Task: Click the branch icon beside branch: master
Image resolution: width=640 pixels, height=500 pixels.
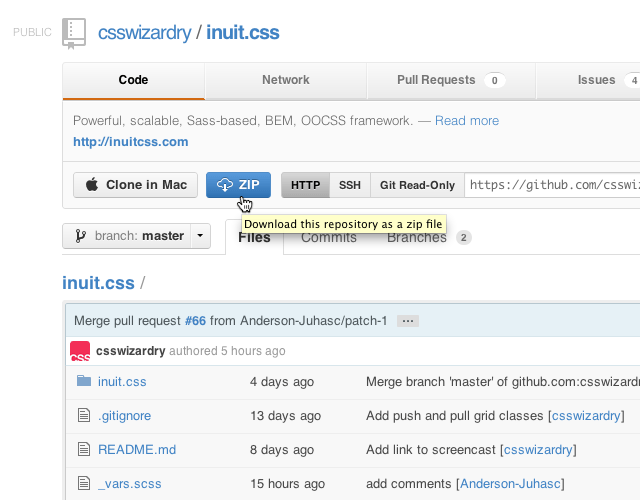Action: [x=80, y=236]
